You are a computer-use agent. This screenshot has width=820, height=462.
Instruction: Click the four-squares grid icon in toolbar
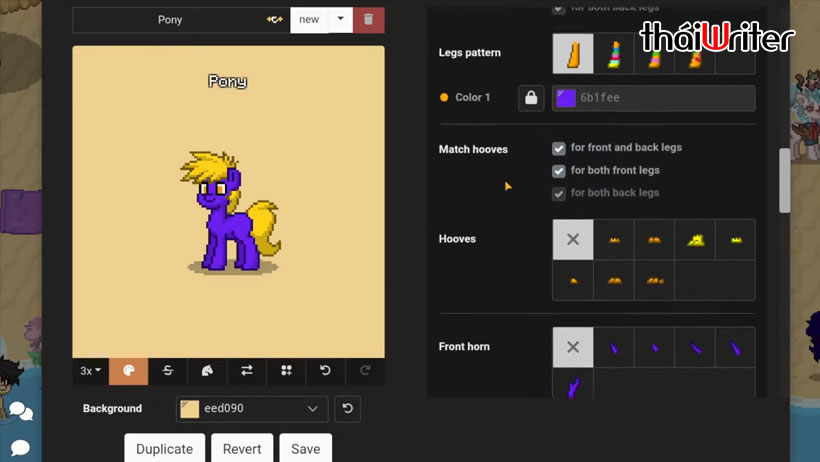tap(286, 371)
